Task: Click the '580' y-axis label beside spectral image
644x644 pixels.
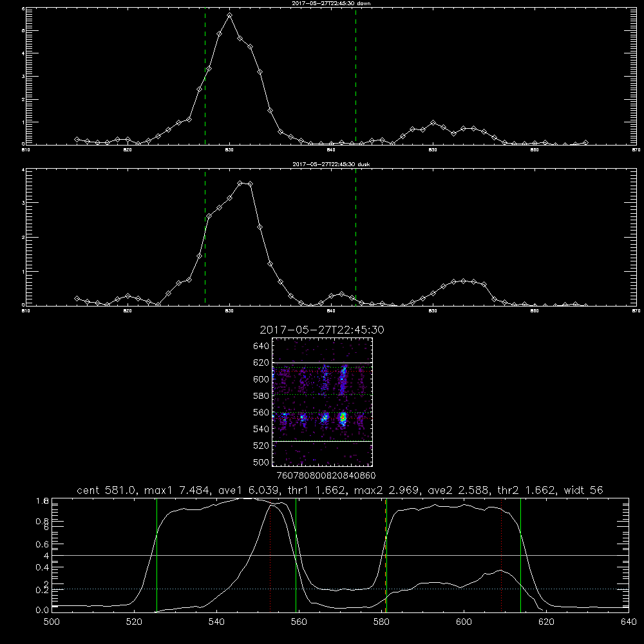Action: (x=261, y=395)
